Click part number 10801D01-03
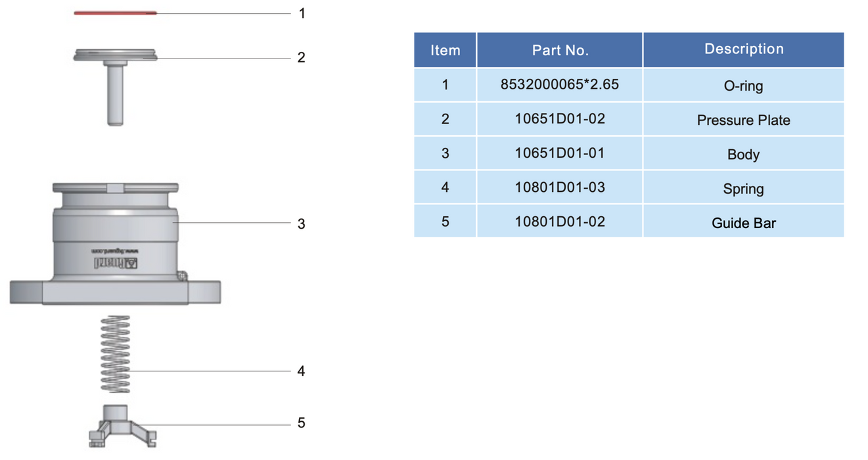Image resolution: width=868 pixels, height=460 pixels. (x=560, y=187)
